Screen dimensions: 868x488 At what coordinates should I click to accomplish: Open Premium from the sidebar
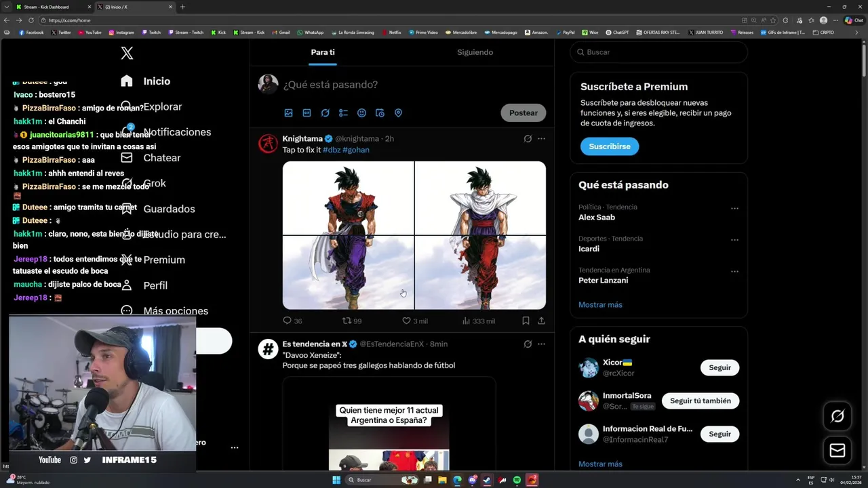164,260
